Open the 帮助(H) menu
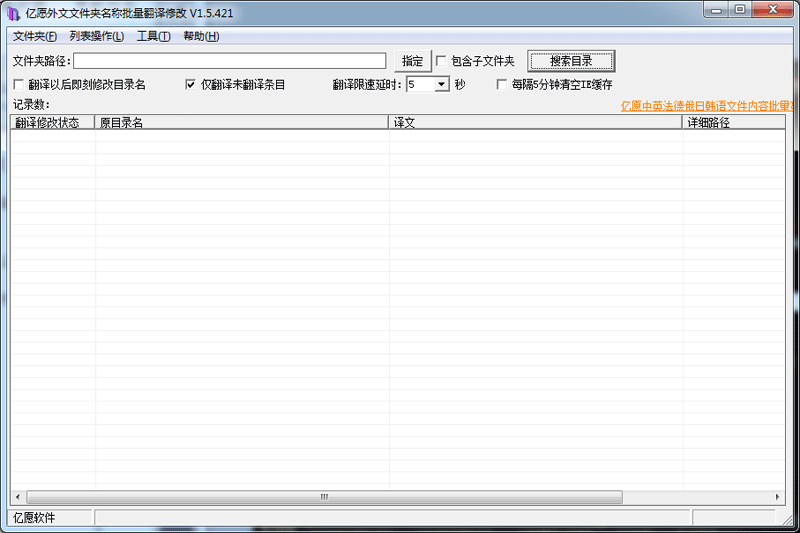 (201, 37)
